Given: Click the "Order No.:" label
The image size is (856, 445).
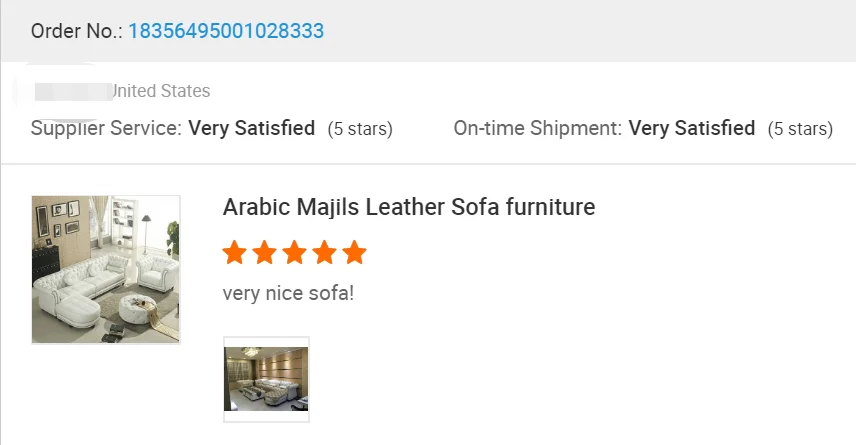Looking at the screenshot, I should pos(76,31).
